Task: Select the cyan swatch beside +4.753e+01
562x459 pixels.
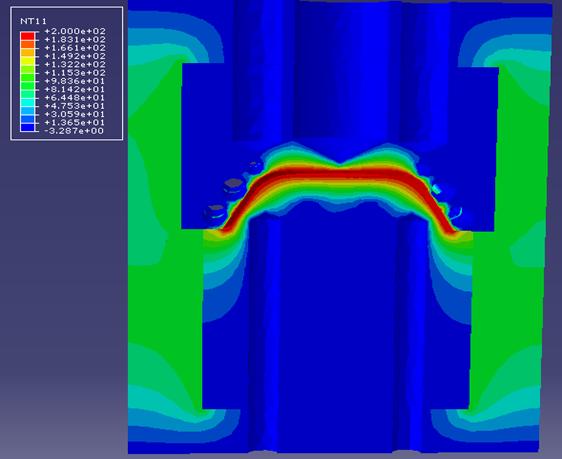Action: 28,102
